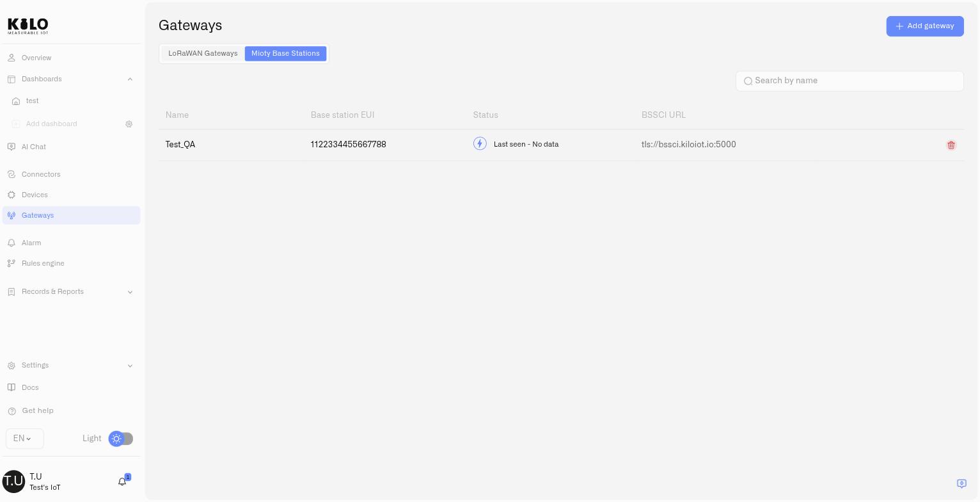This screenshot has width=980, height=502.
Task: Switch to LoRaWAN Gateways tab
Action: tap(203, 54)
